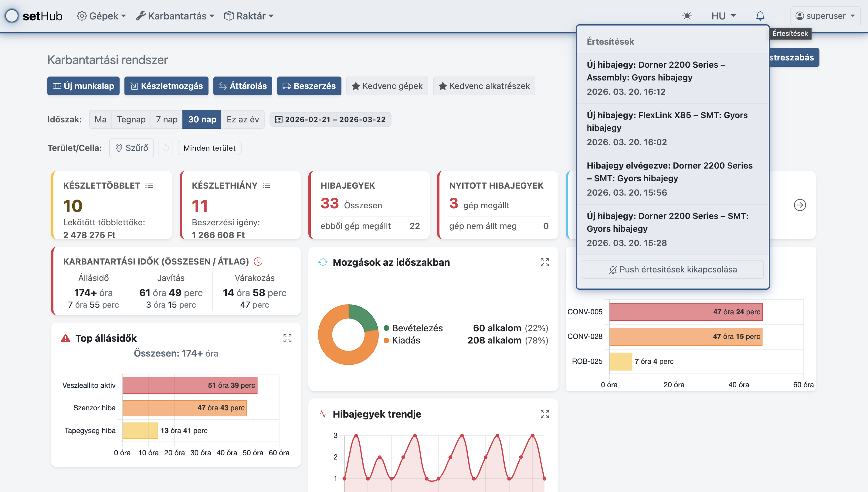Open the Készlethiány list icon
868x492 pixels.
266,186
